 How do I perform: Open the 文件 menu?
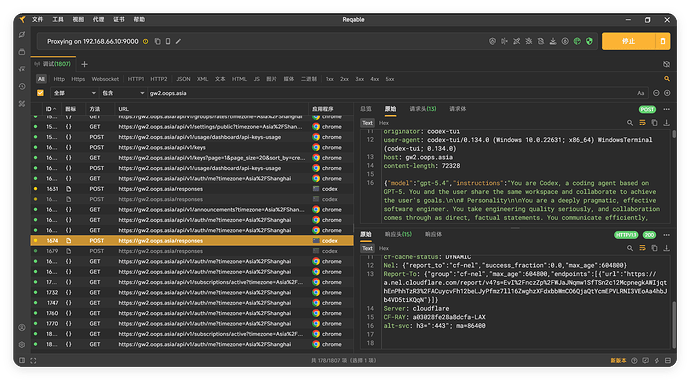pyautogui.click(x=37, y=19)
